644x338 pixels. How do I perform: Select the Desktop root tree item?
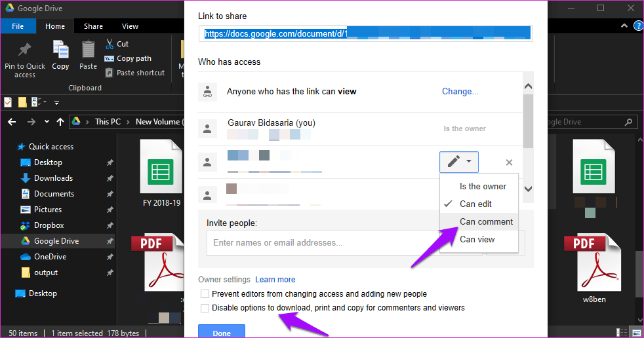click(x=43, y=293)
